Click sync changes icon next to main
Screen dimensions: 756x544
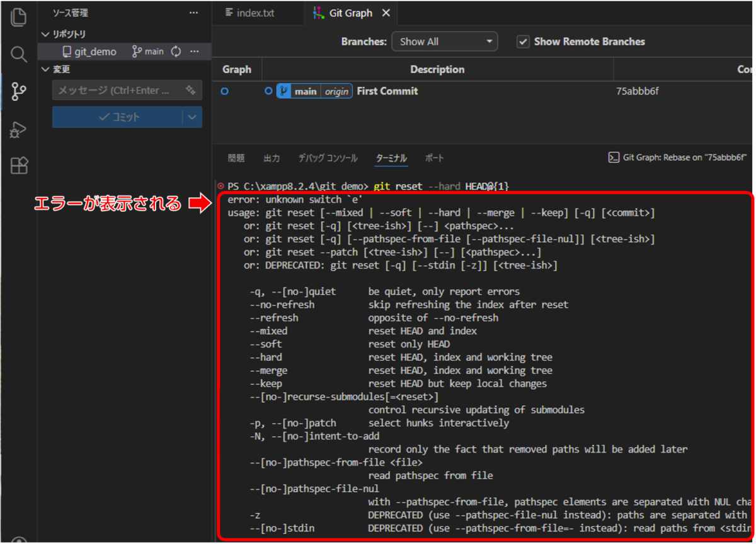click(176, 52)
